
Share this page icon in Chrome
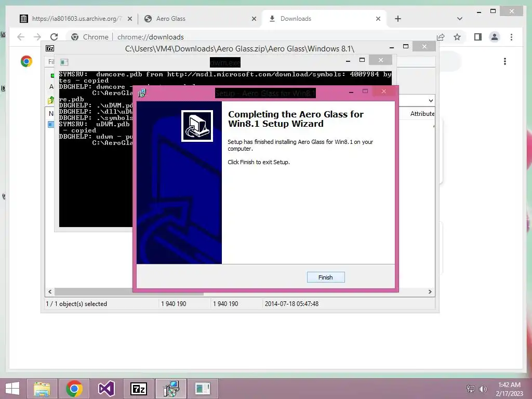click(441, 37)
